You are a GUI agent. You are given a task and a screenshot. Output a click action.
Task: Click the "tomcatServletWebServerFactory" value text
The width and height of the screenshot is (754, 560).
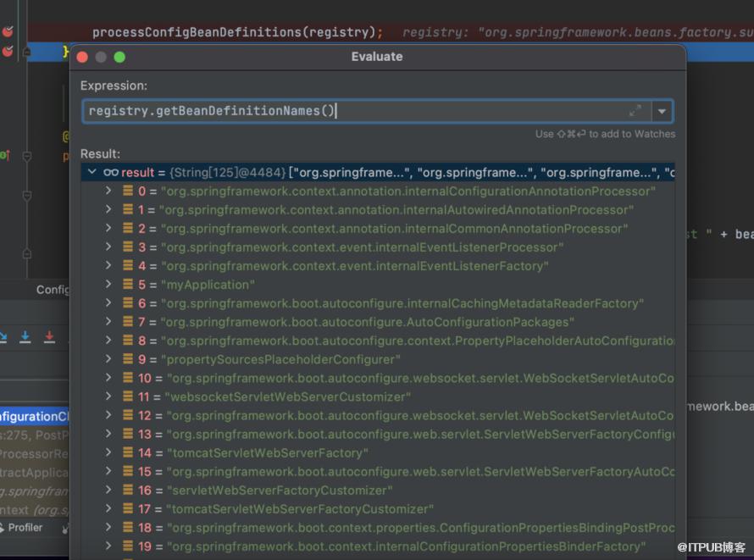click(268, 452)
